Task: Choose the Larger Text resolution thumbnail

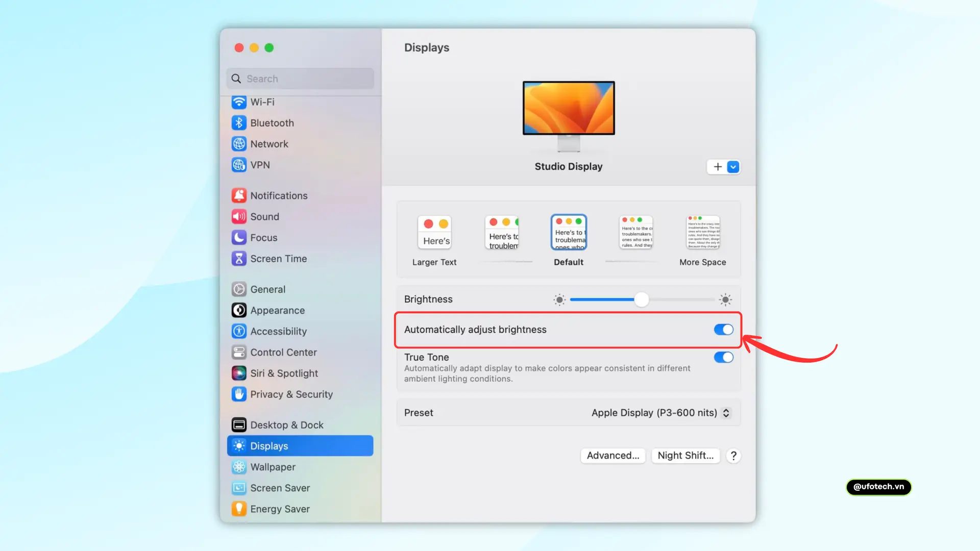Action: pyautogui.click(x=434, y=232)
